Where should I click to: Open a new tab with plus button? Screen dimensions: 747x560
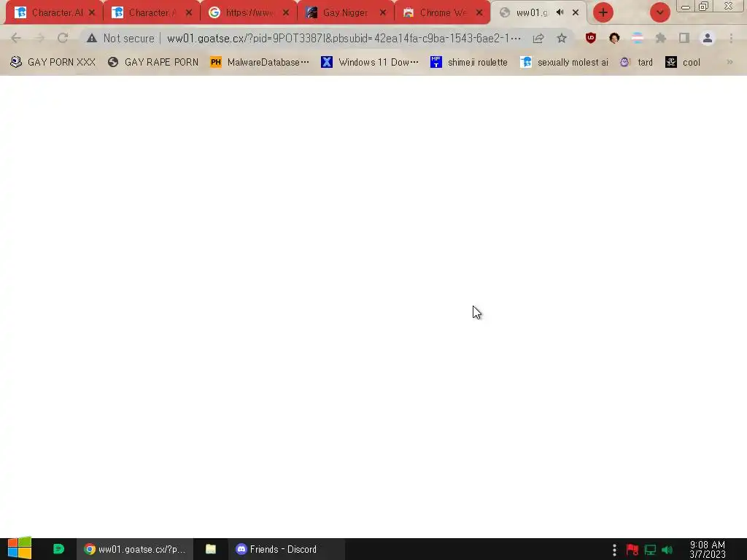pyautogui.click(x=603, y=13)
